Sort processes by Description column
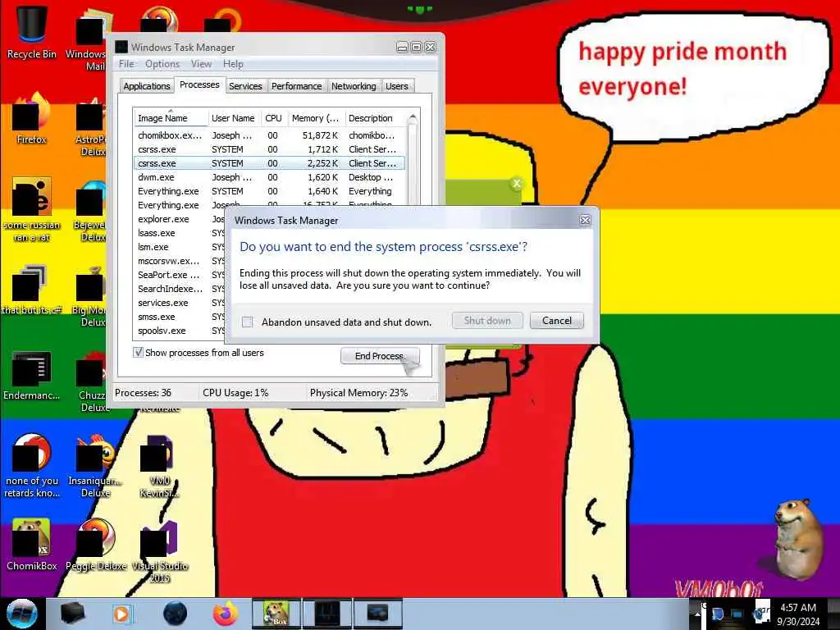The height and width of the screenshot is (630, 840). [x=374, y=118]
